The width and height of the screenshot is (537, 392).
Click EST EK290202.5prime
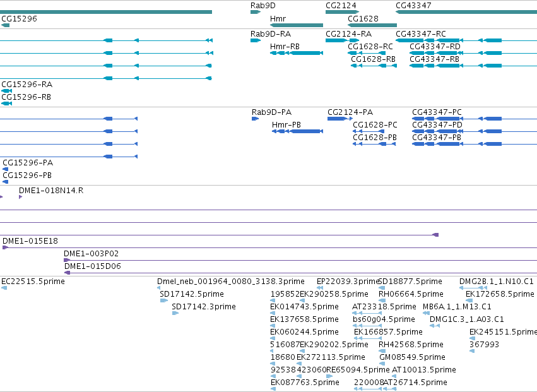pyautogui.click(x=334, y=345)
